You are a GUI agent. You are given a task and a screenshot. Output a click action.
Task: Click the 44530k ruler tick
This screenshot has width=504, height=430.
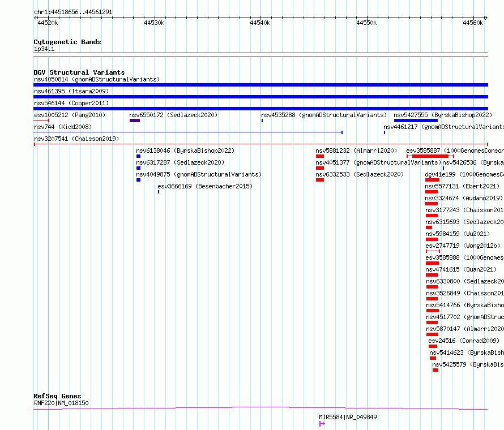click(154, 23)
